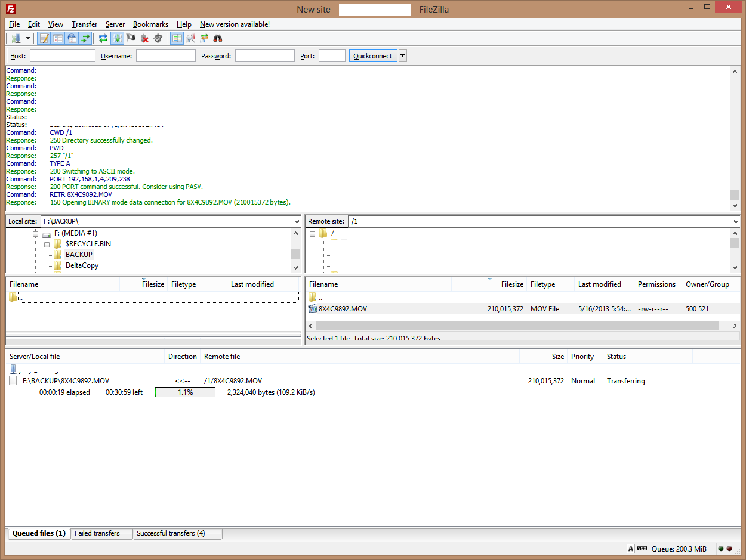This screenshot has height=560, width=746.
Task: Focus the Username input field
Action: (x=166, y=56)
